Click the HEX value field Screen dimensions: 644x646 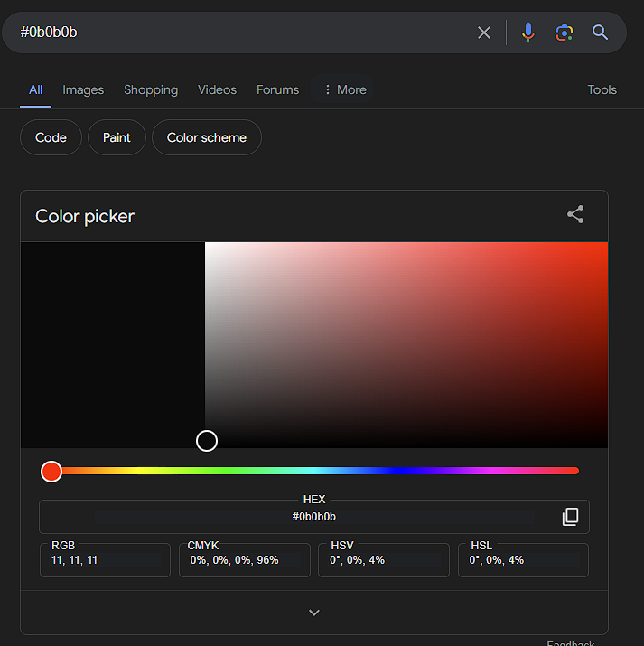pyautogui.click(x=314, y=517)
